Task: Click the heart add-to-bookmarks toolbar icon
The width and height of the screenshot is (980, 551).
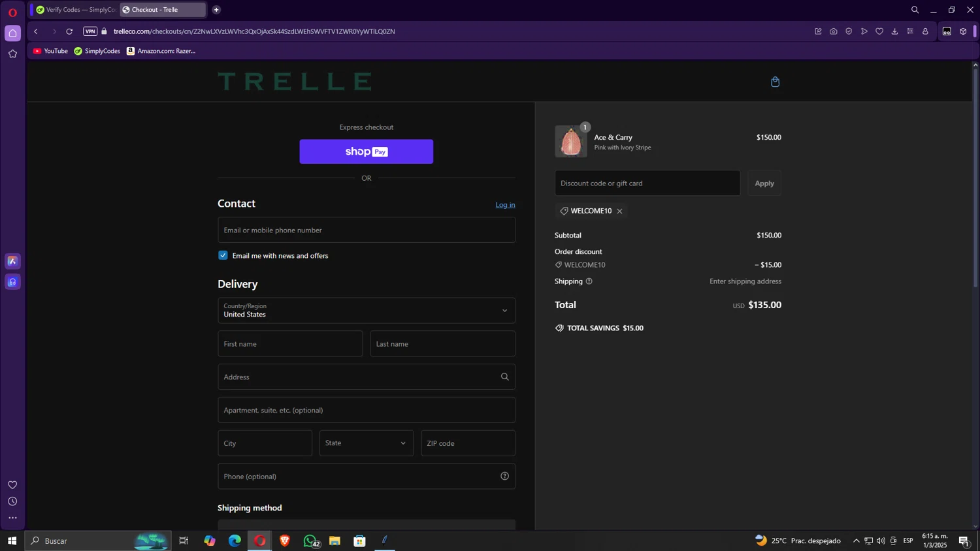Action: (x=879, y=31)
